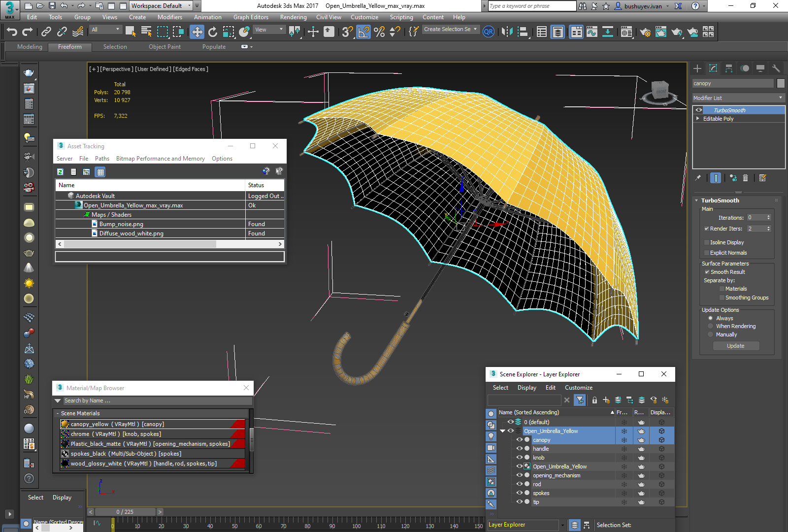Choose the Rectangular Selection Region tool
The height and width of the screenshot is (532, 788).
click(x=163, y=32)
